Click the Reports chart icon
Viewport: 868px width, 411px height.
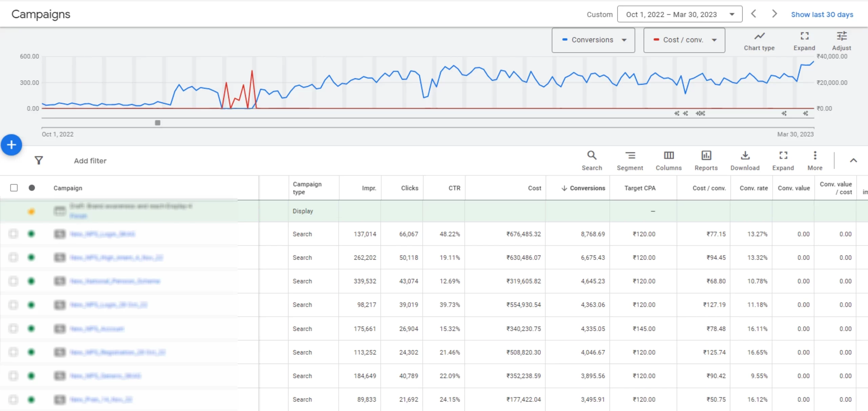[x=706, y=156]
